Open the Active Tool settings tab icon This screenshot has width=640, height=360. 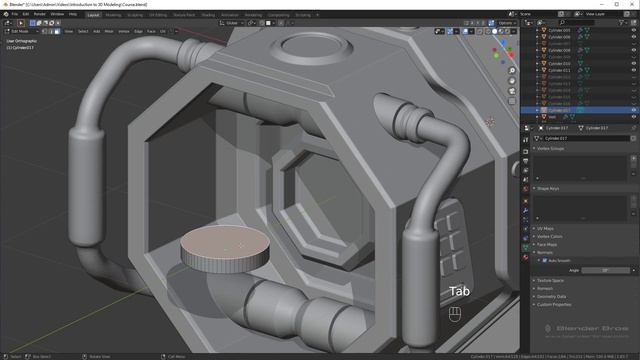tap(526, 140)
